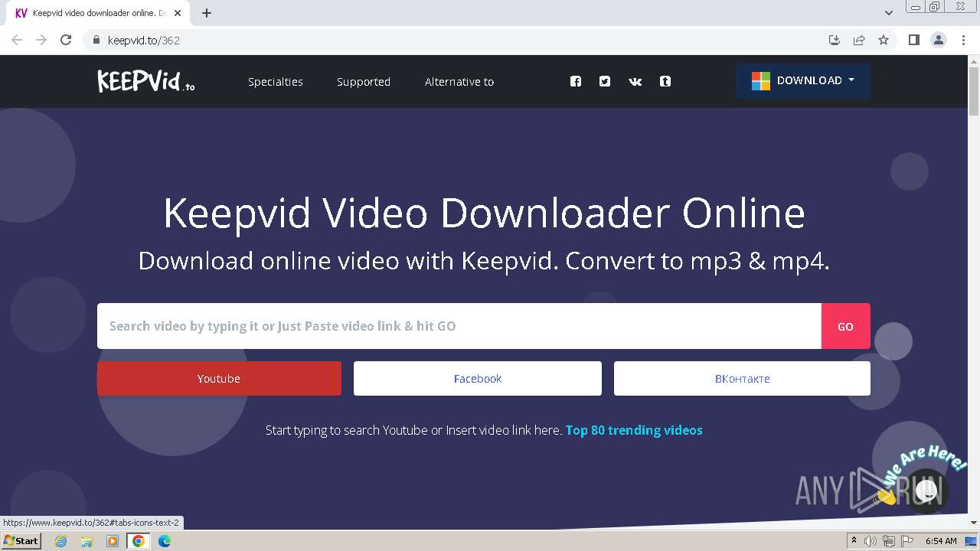
Task: Launch Microsoft Edge from taskbar
Action: [164, 541]
